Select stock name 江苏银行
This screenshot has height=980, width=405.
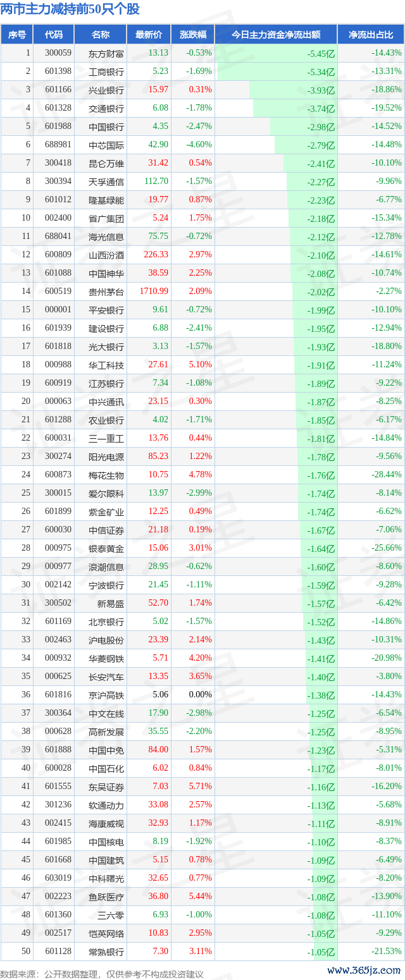[x=106, y=384]
